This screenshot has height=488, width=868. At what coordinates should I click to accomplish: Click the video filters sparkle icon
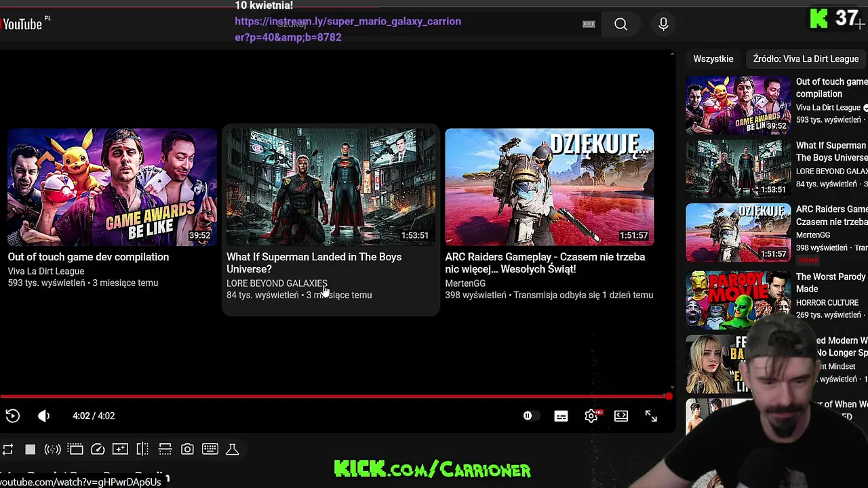[x=120, y=449]
